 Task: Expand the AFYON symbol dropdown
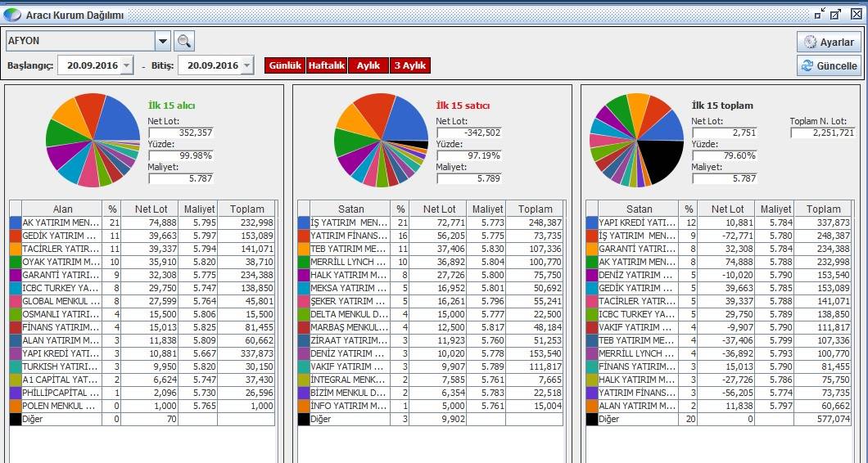point(162,41)
